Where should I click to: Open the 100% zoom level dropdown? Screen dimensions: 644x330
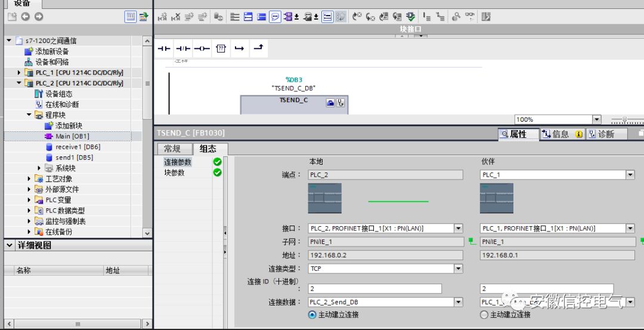tap(597, 119)
